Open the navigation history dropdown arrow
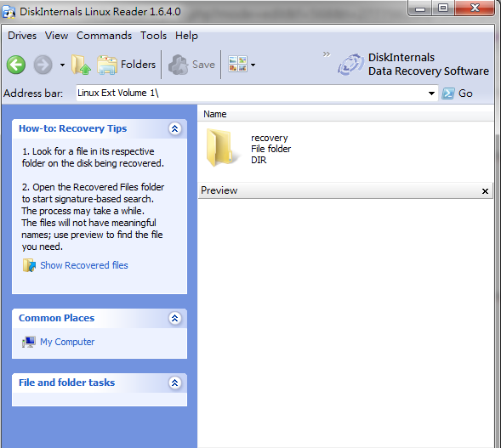 (x=62, y=65)
